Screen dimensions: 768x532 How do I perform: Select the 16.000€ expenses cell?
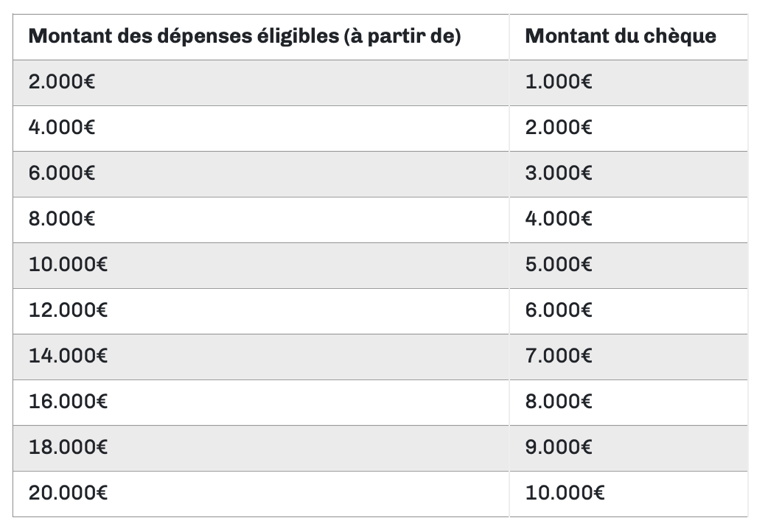tap(68, 402)
